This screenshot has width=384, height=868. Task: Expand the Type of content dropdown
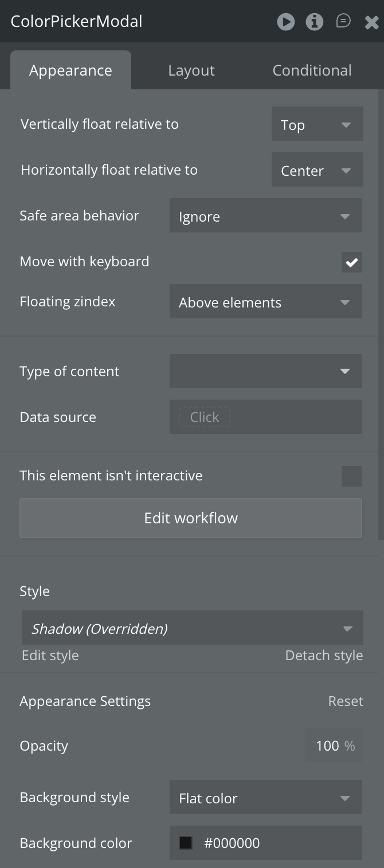(x=265, y=371)
